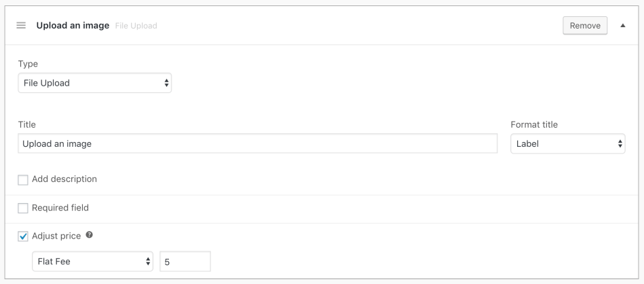
Task: Click the Adjust price label text
Action: tap(56, 236)
